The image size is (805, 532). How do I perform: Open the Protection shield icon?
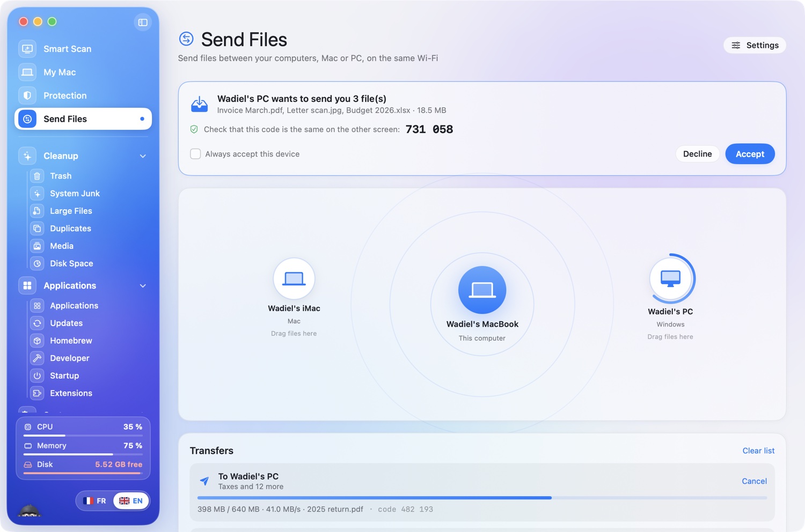(27, 95)
